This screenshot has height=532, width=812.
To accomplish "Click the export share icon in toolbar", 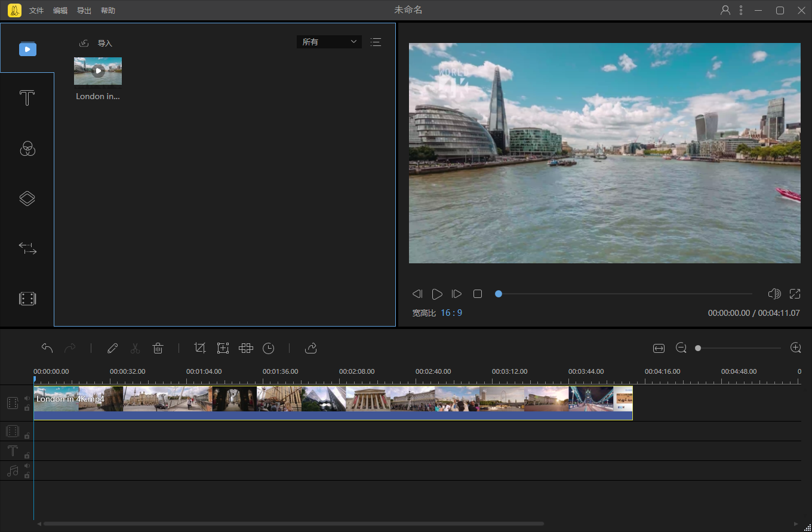I will click(310, 348).
